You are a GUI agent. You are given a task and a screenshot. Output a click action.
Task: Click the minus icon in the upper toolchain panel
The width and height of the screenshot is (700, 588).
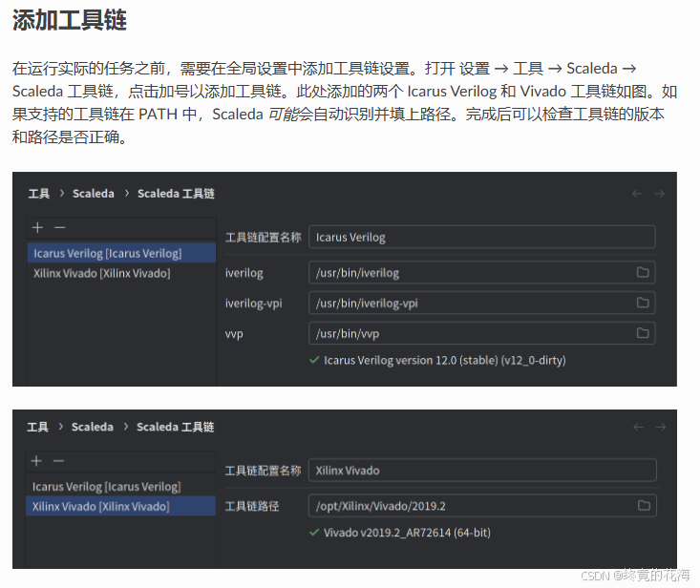click(x=60, y=227)
